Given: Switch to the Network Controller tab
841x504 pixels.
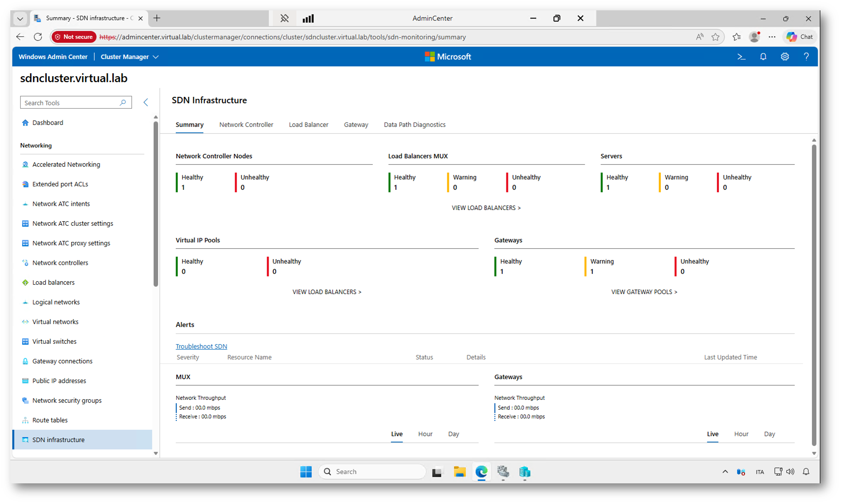Looking at the screenshot, I should coord(246,125).
